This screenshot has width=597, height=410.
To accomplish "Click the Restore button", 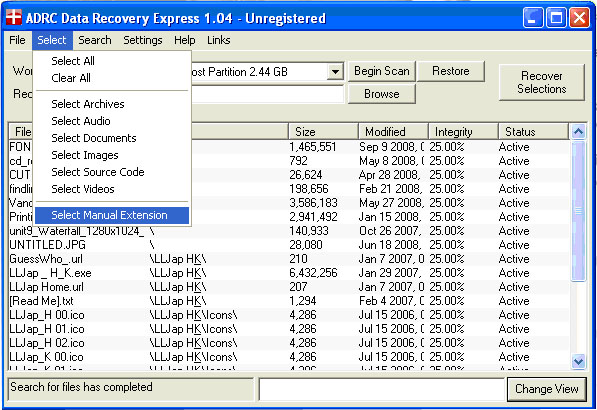I will click(451, 71).
